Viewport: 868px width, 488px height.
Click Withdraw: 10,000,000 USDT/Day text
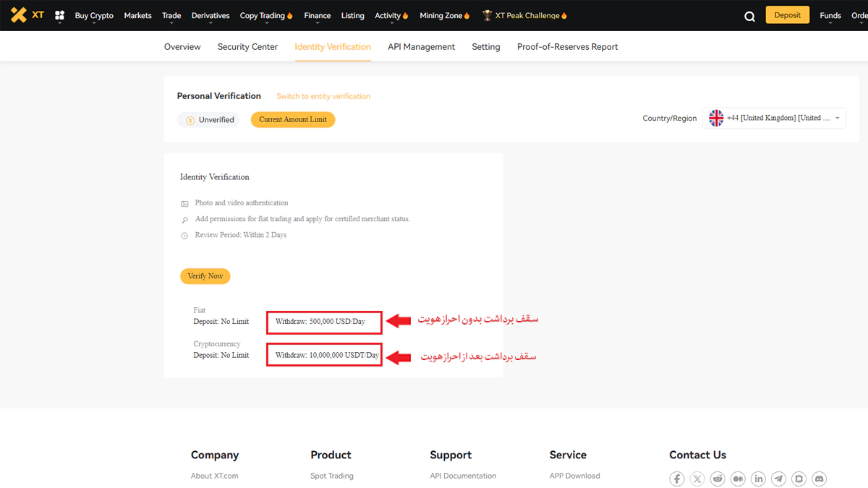pos(327,356)
